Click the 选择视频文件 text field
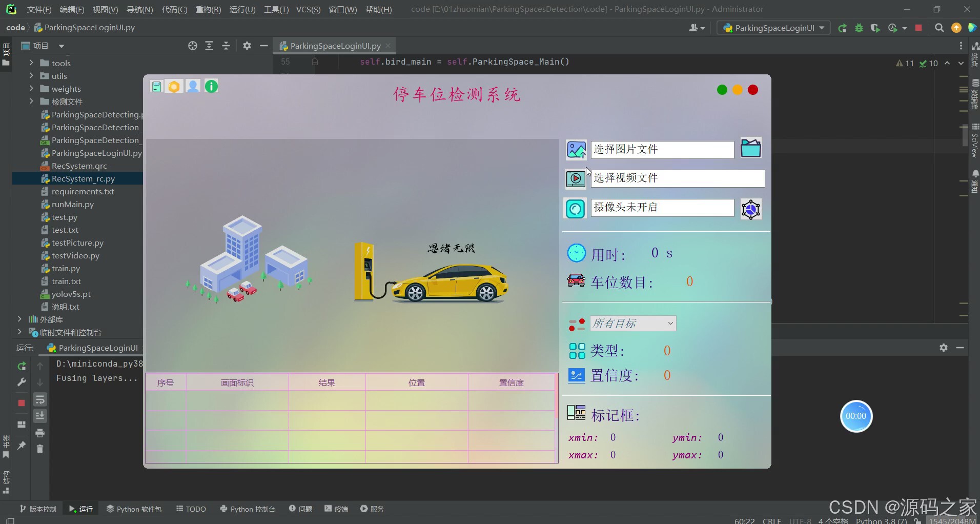980x524 pixels. [x=678, y=178]
